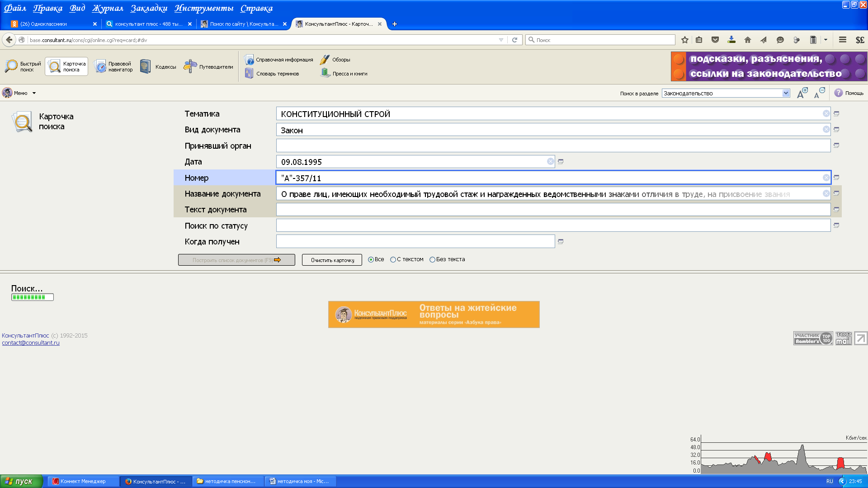868x488 pixels.
Task: Clear the Тематика field value
Action: (x=826, y=113)
